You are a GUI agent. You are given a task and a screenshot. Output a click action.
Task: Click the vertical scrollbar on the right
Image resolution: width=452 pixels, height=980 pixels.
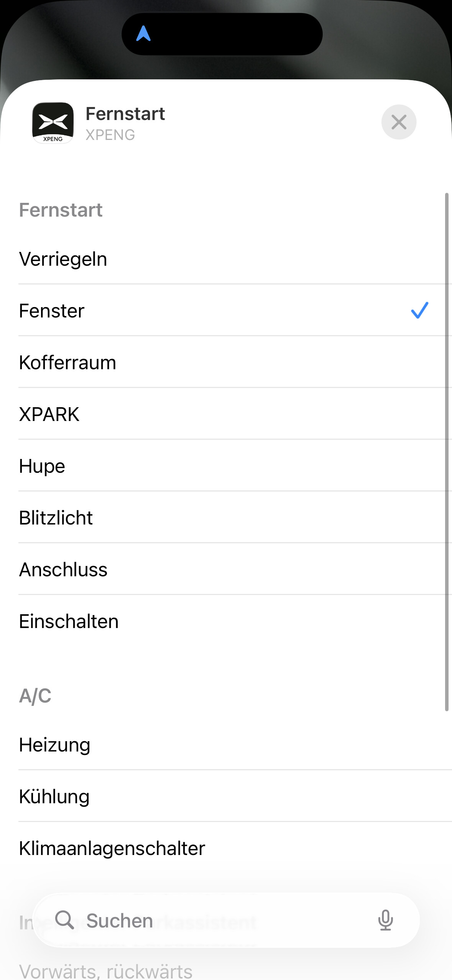point(447,452)
